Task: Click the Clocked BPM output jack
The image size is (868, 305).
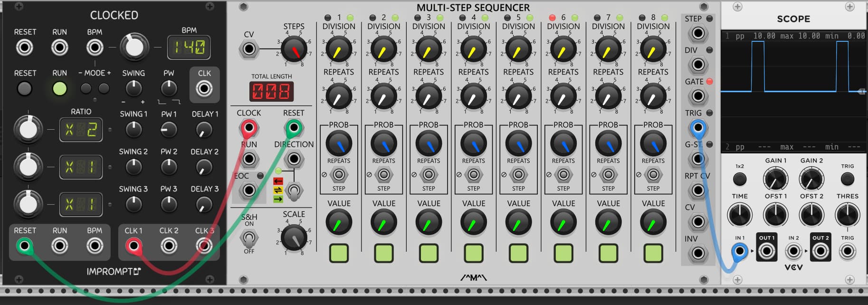Action: 95,246
